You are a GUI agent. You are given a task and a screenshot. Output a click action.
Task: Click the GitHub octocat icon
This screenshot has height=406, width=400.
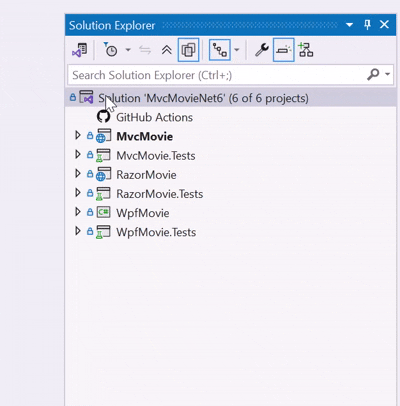pyautogui.click(x=103, y=117)
